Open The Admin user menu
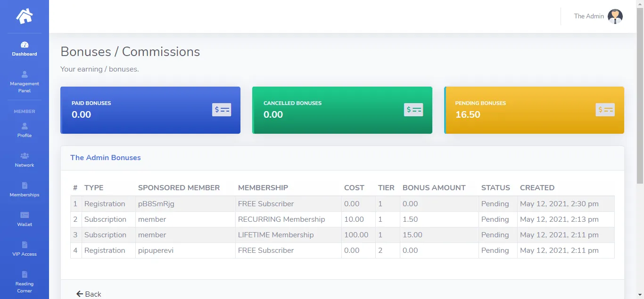 coord(589,16)
